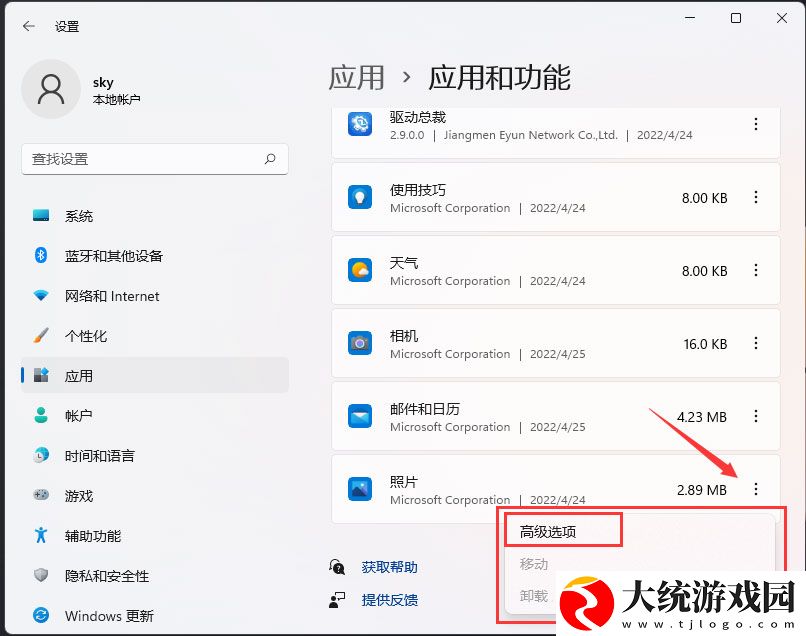The image size is (806, 636).
Task: Open more options for 相机
Action: pyautogui.click(x=756, y=343)
